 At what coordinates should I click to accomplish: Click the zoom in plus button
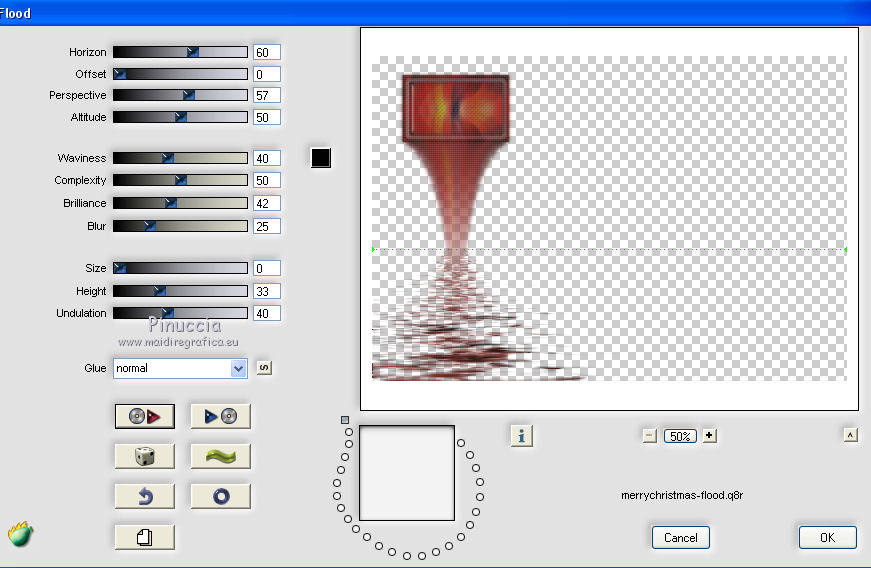709,436
